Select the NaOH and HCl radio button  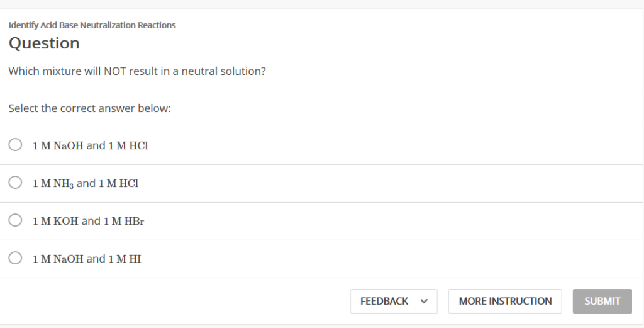click(x=15, y=145)
